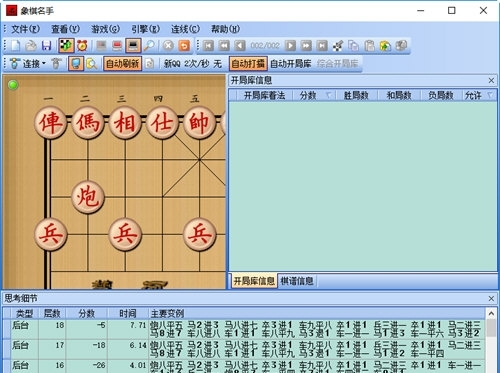Image resolution: width=500 pixels, height=373 pixels.
Task: Click the paste clipboard icon
Action: 369,46
